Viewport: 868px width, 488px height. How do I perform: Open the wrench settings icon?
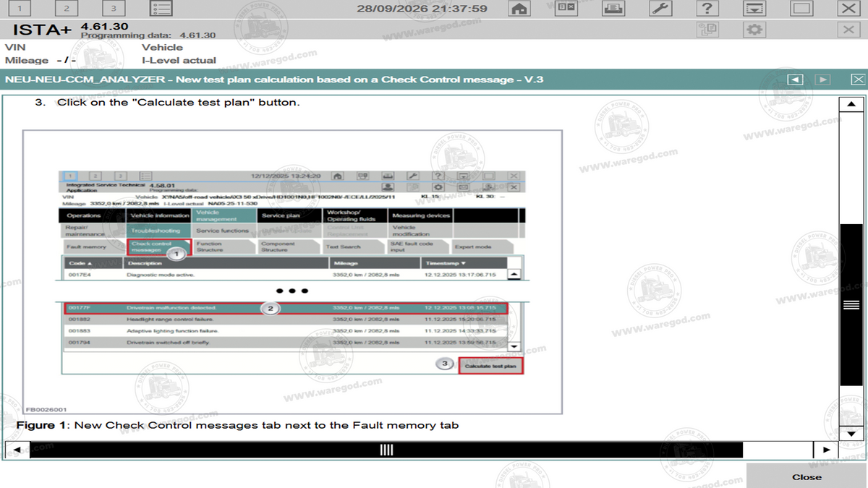660,9
